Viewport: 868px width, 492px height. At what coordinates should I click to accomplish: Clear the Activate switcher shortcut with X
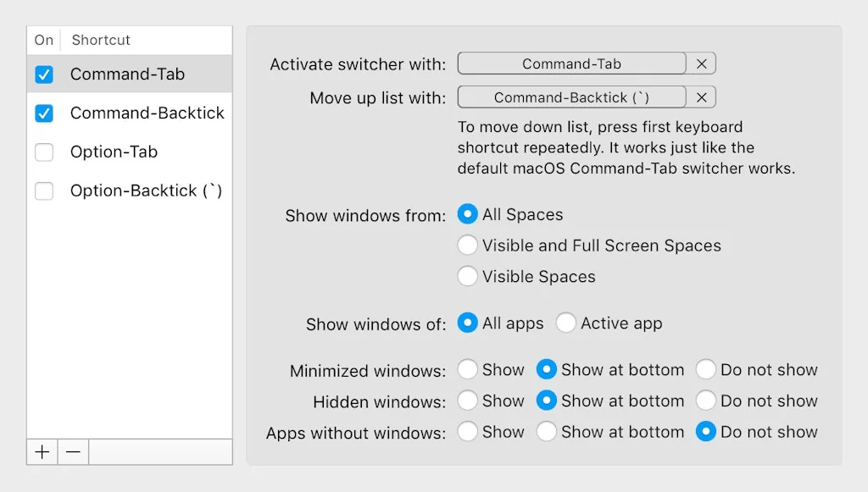coord(702,64)
